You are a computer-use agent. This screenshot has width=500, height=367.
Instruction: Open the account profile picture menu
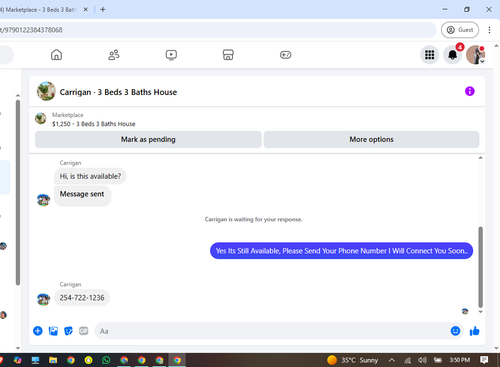[475, 55]
